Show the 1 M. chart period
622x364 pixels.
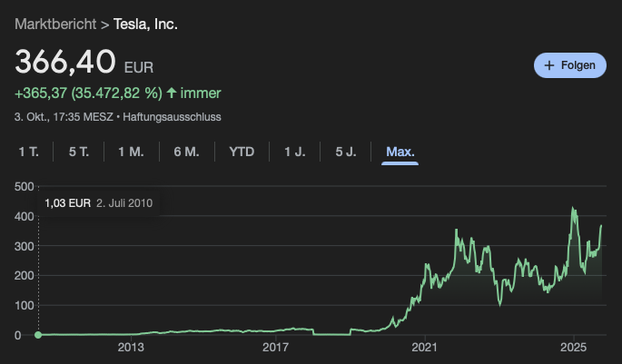(x=131, y=152)
